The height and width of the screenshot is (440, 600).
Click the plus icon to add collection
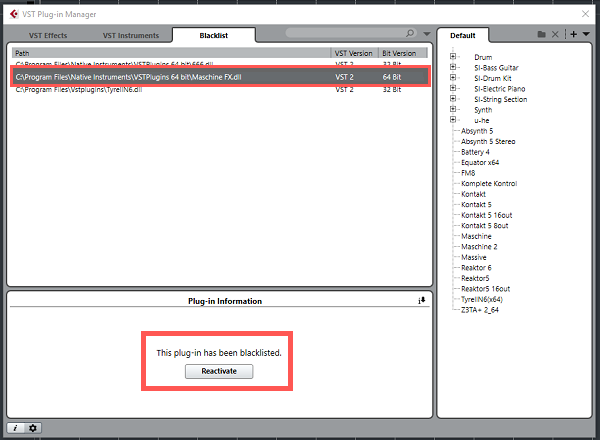coord(572,34)
